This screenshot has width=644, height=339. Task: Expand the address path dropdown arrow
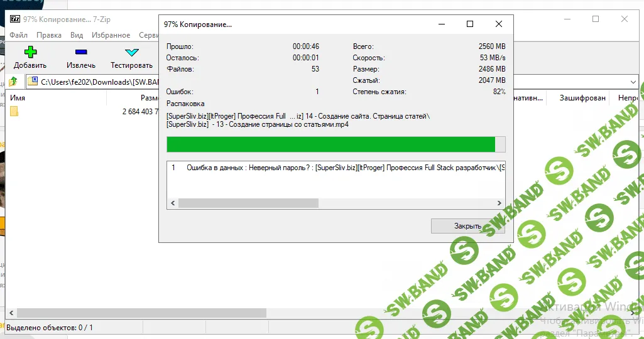pyautogui.click(x=633, y=82)
